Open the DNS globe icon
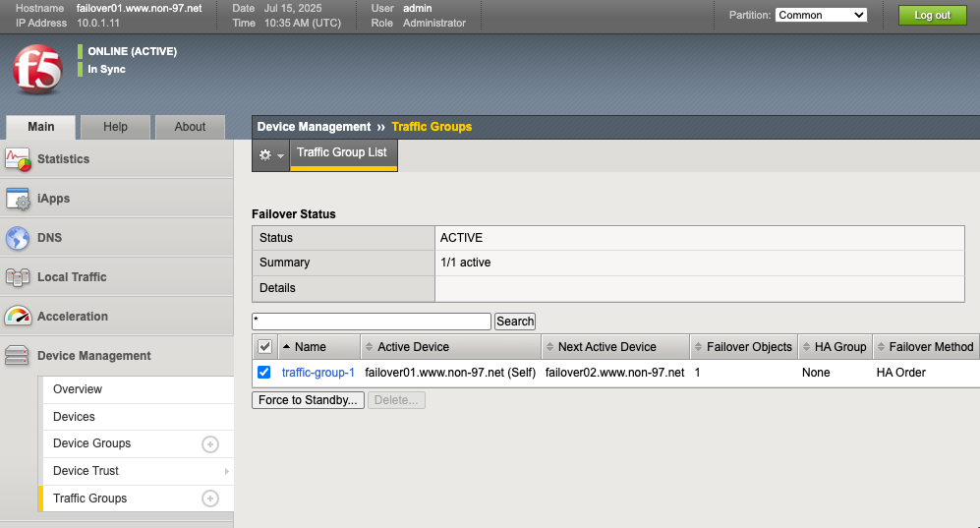Viewport: 980px width, 528px height. point(18,238)
